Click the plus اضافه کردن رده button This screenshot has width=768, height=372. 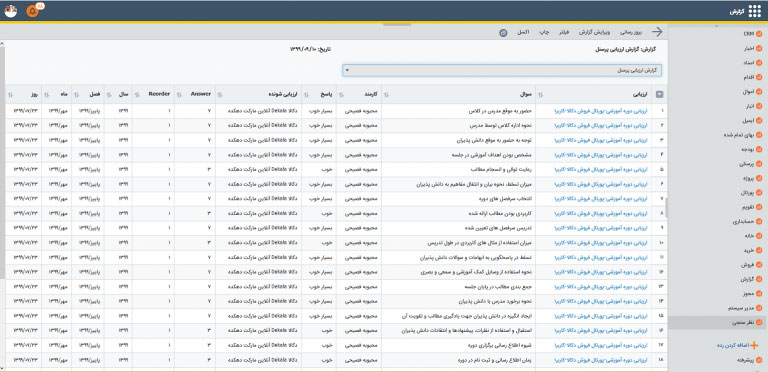pos(737,345)
